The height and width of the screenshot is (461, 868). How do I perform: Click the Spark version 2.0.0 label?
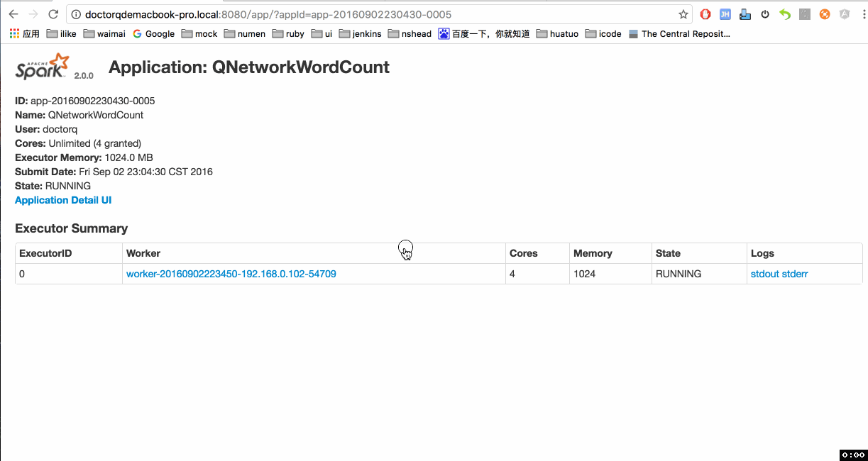[84, 74]
